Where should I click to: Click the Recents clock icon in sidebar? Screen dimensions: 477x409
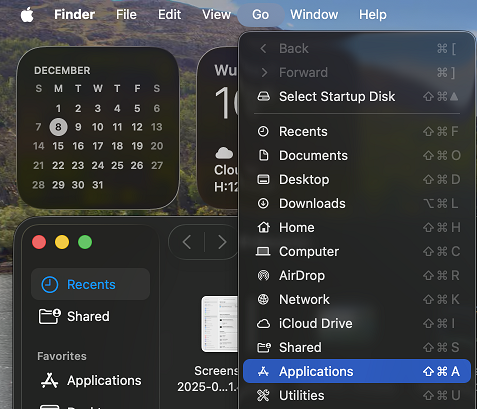pos(50,285)
